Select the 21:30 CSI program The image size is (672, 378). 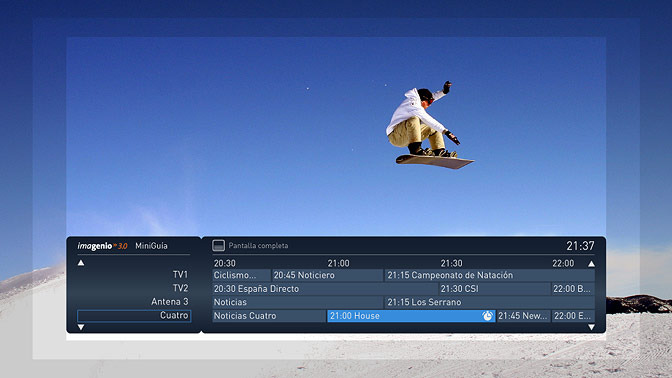[x=494, y=289]
